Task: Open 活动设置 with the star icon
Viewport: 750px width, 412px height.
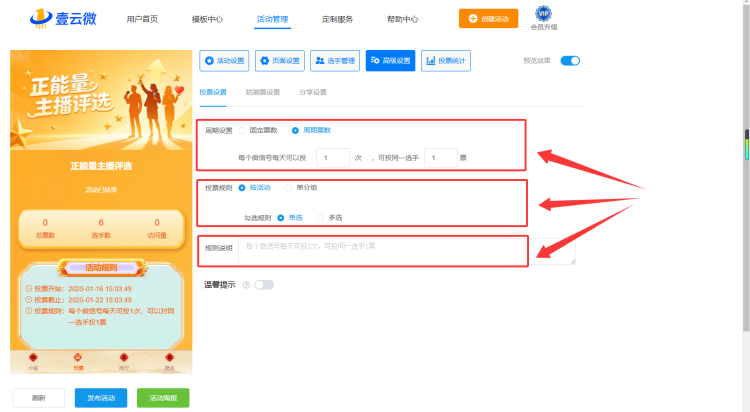Action: click(224, 61)
